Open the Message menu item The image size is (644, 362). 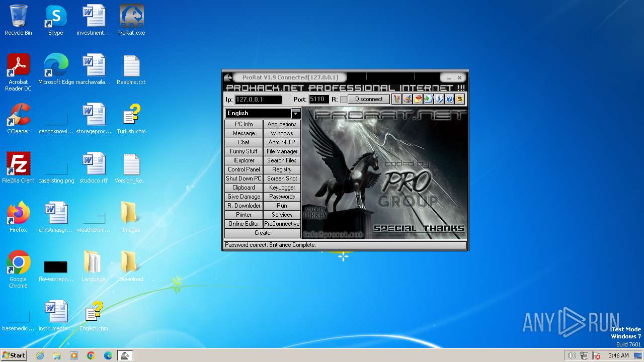click(244, 133)
